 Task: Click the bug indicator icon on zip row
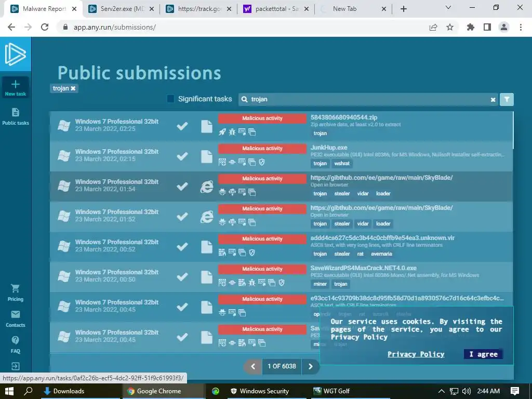pyautogui.click(x=232, y=132)
